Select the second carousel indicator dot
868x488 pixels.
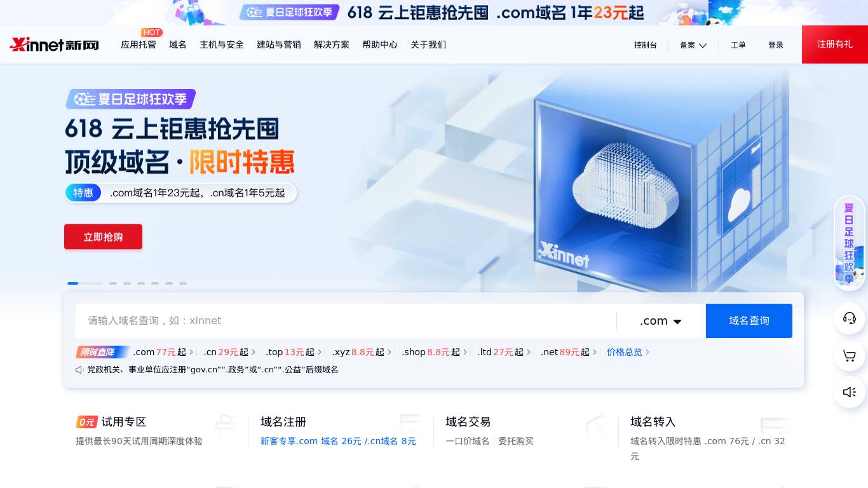tap(113, 283)
